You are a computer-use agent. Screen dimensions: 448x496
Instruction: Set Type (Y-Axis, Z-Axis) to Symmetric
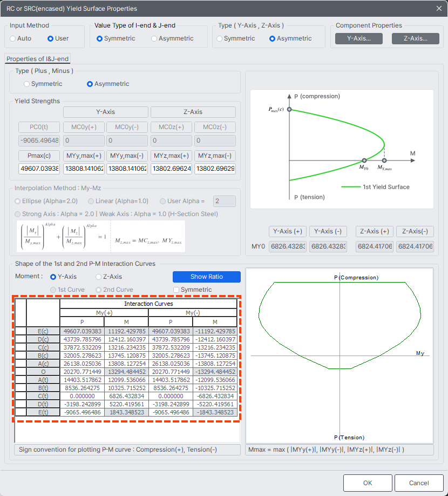(x=236, y=38)
